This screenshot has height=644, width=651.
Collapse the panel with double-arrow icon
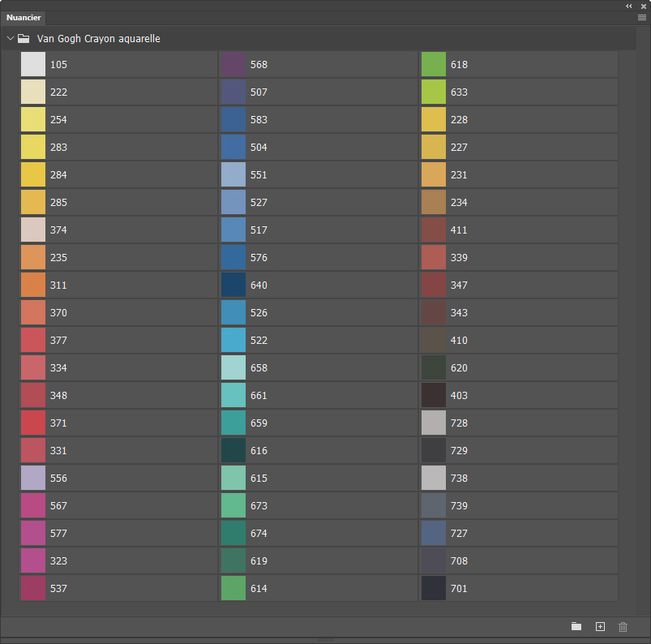629,6
